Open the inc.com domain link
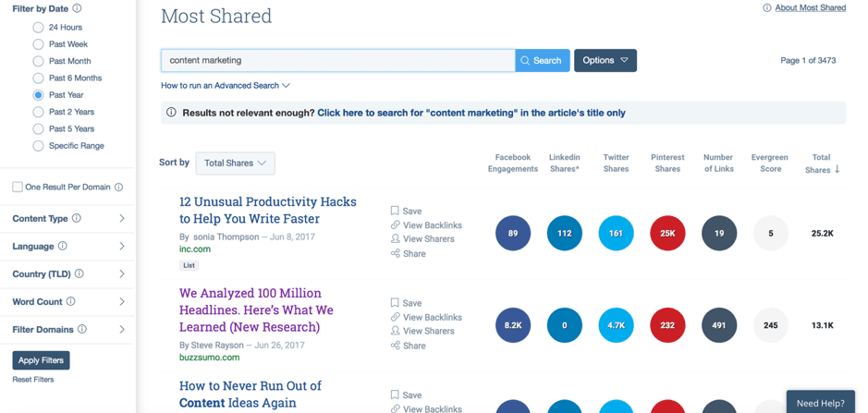 pyautogui.click(x=195, y=249)
